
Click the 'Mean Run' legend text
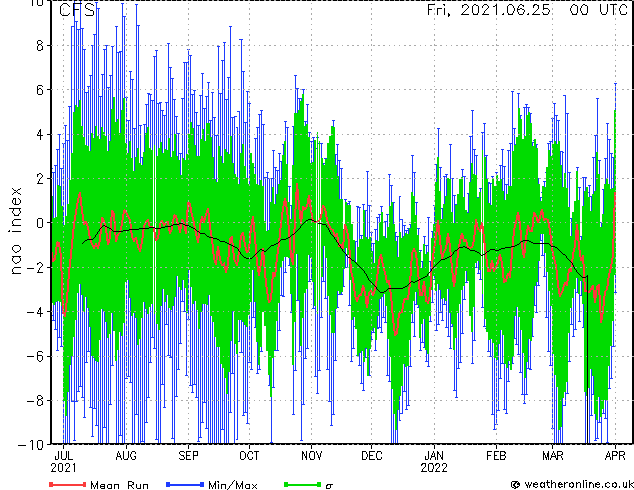point(119,485)
